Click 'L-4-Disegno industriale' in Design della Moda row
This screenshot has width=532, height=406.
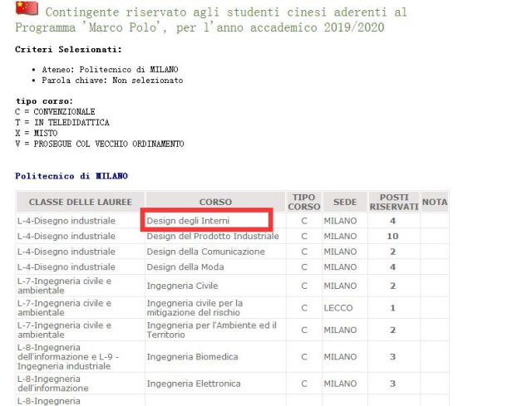(66, 267)
